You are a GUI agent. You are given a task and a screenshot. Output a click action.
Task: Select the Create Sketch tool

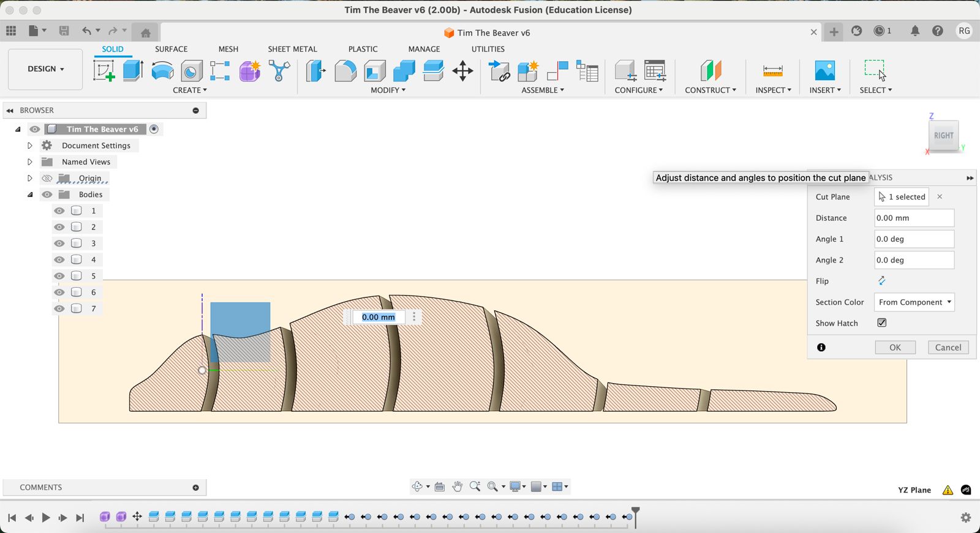[104, 71]
